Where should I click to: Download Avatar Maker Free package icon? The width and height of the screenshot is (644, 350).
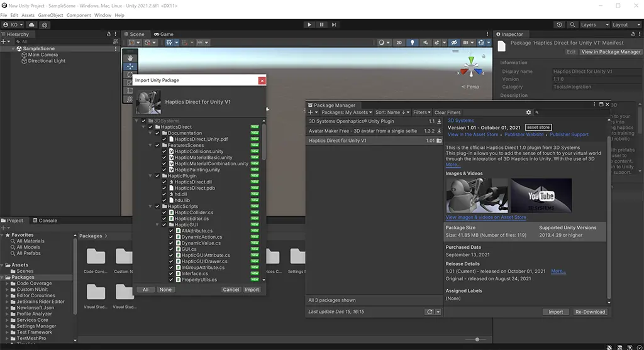pyautogui.click(x=439, y=131)
